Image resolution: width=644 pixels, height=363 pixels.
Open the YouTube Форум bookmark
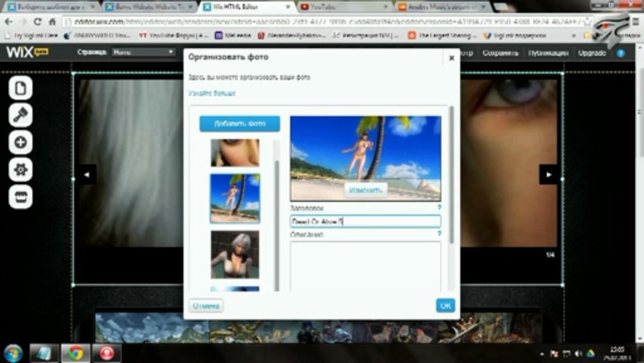pos(174,36)
